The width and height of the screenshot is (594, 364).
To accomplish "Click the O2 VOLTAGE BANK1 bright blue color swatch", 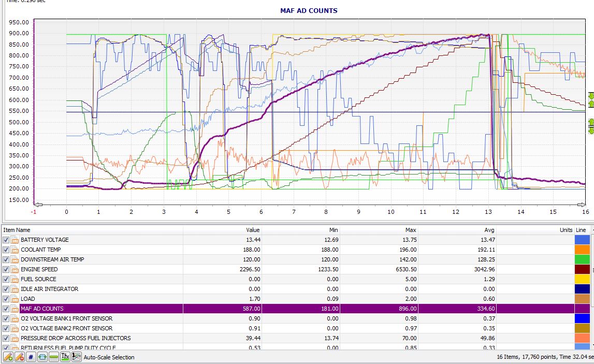I will 582,318.
